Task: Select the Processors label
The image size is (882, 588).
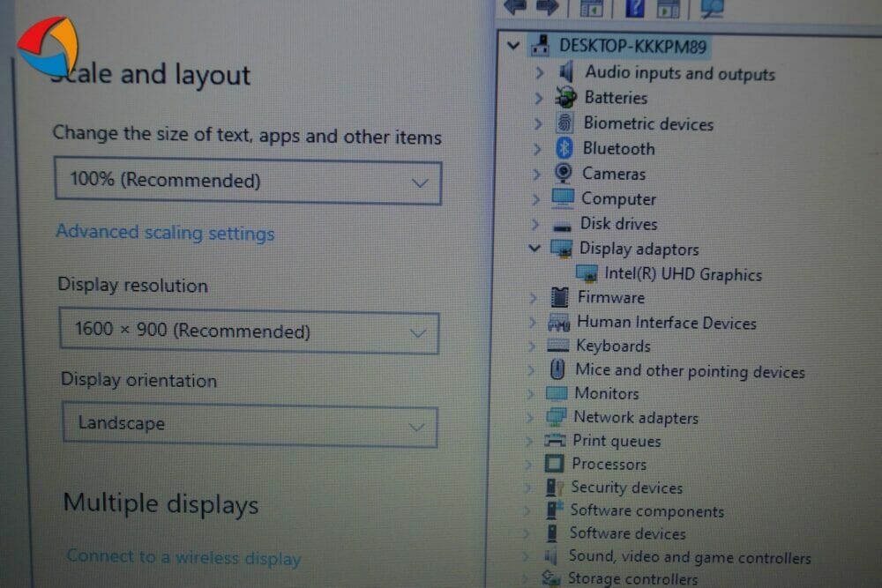Action: [609, 464]
